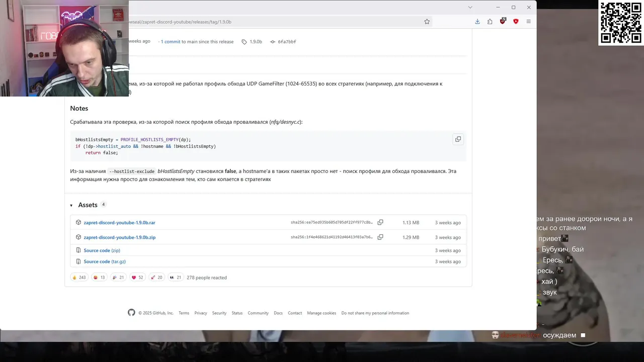The image size is (644, 362).
Task: Collapse the Assets section triangle
Action: pos(71,205)
